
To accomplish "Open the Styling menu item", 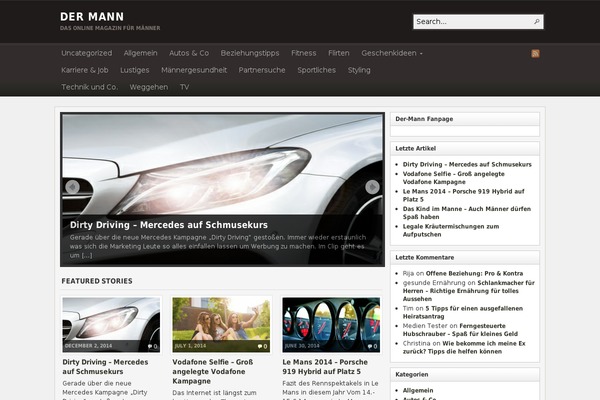I will click(x=359, y=70).
